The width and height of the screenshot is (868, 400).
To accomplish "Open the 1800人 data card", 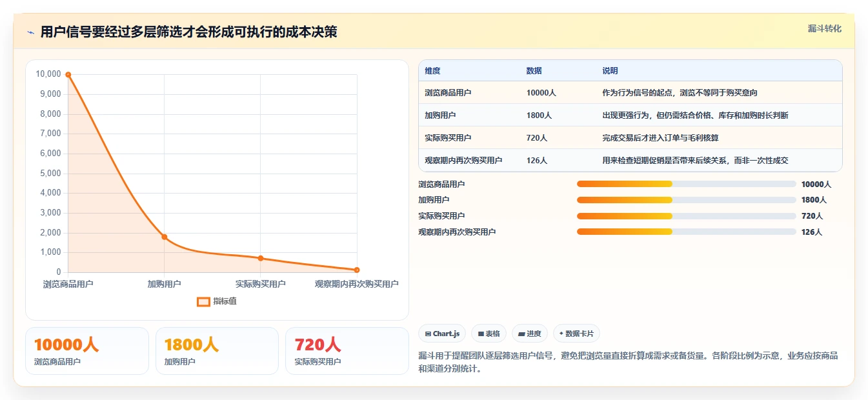I will click(217, 351).
